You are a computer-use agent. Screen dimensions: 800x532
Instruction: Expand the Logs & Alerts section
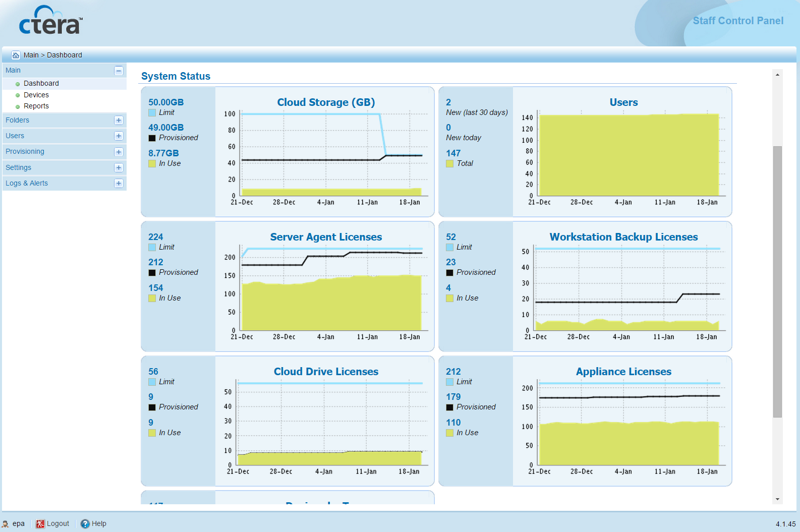(119, 183)
